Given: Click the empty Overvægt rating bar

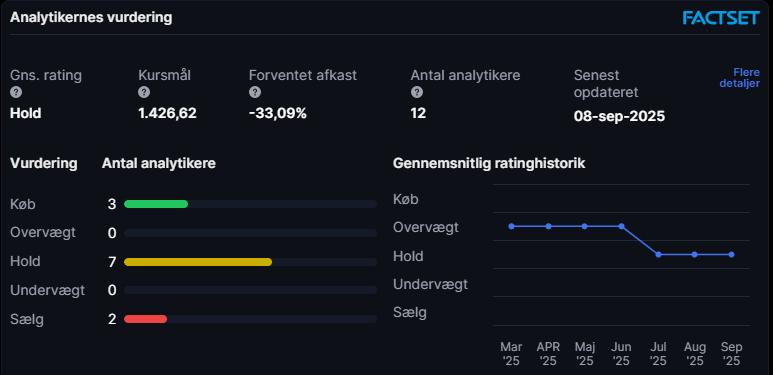Looking at the screenshot, I should pyautogui.click(x=250, y=233).
